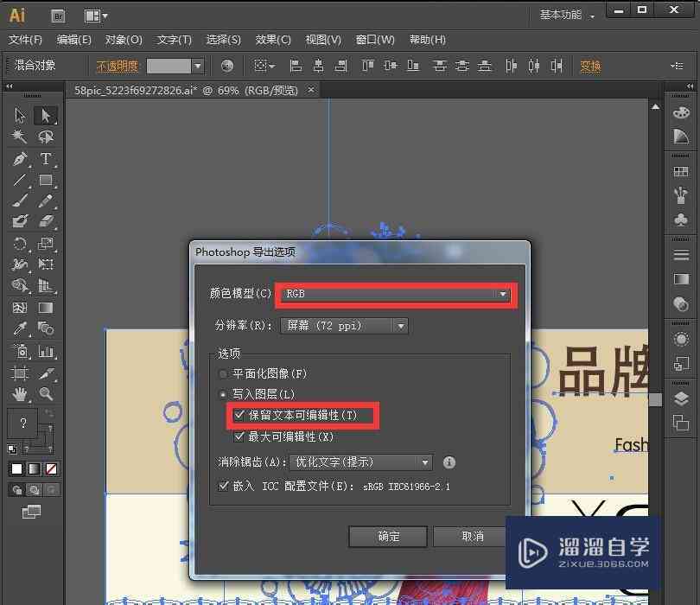This screenshot has height=605, width=700.
Task: Select the Paintbrush tool
Action: point(20,201)
